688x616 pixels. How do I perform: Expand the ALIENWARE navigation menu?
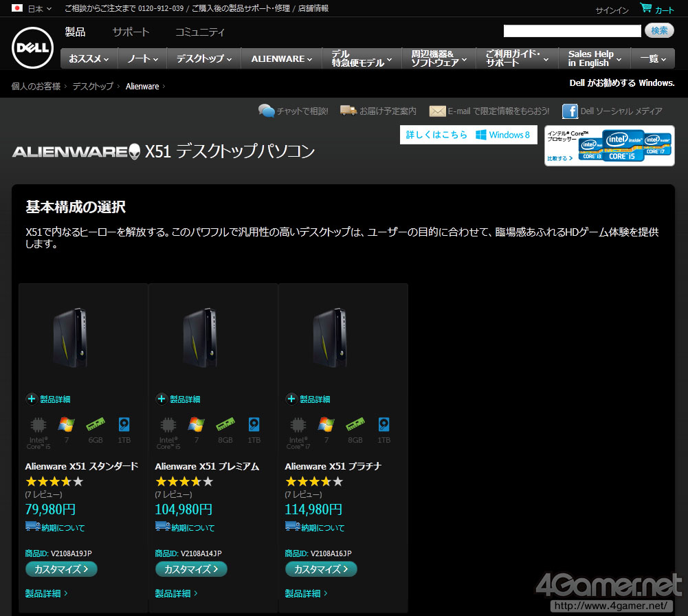[x=282, y=59]
